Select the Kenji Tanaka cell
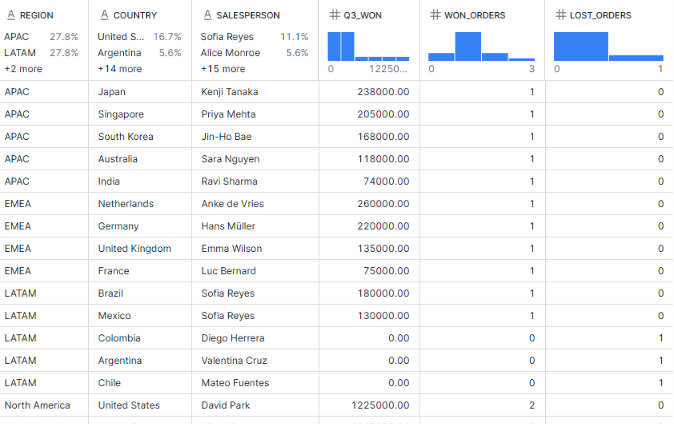Screen dimensions: 674x424 pos(230,92)
